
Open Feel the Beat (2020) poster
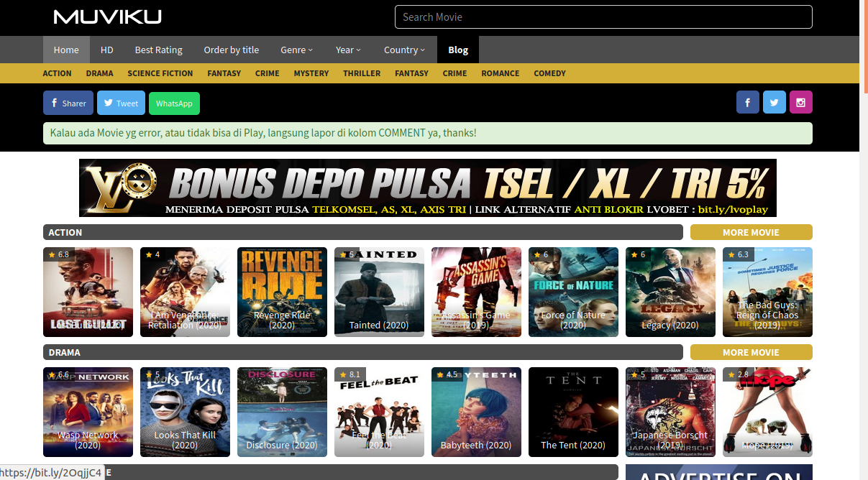click(x=379, y=412)
